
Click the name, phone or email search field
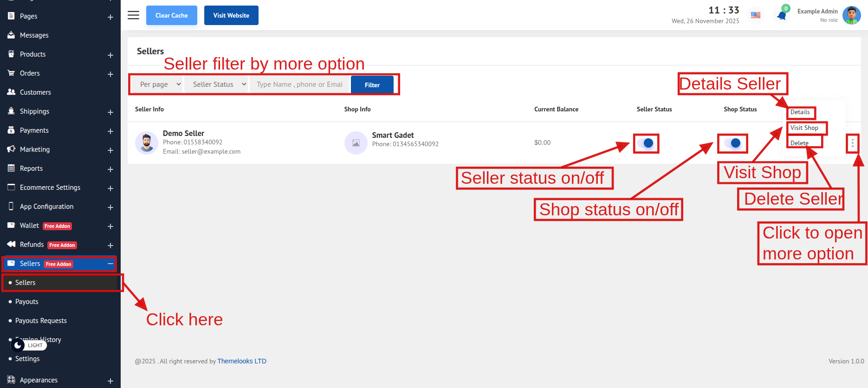click(x=299, y=84)
